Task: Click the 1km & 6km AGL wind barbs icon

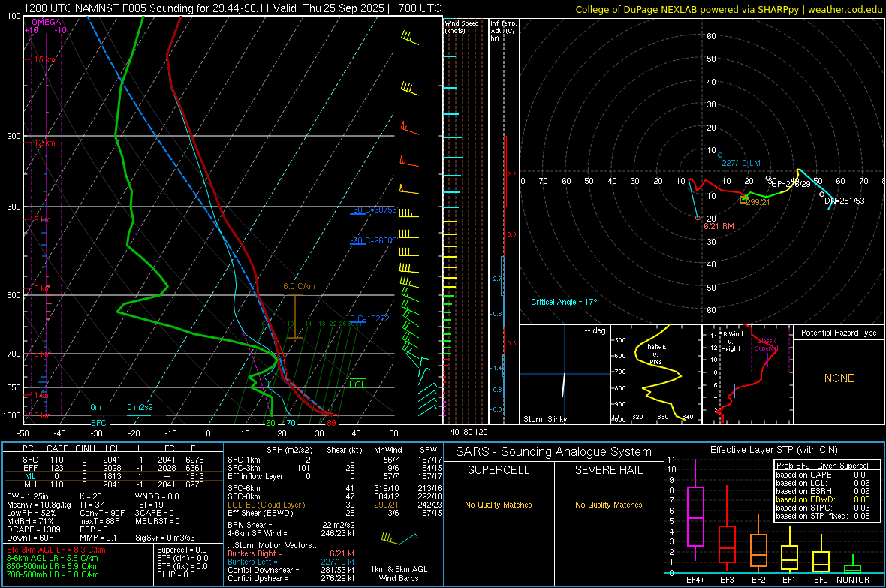Action: 399,538
